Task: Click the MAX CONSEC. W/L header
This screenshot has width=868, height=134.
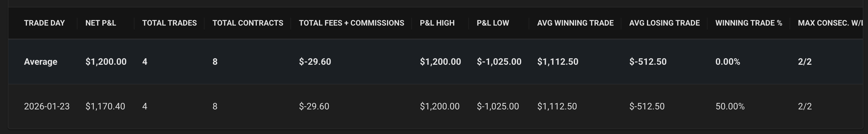Action: pos(829,23)
